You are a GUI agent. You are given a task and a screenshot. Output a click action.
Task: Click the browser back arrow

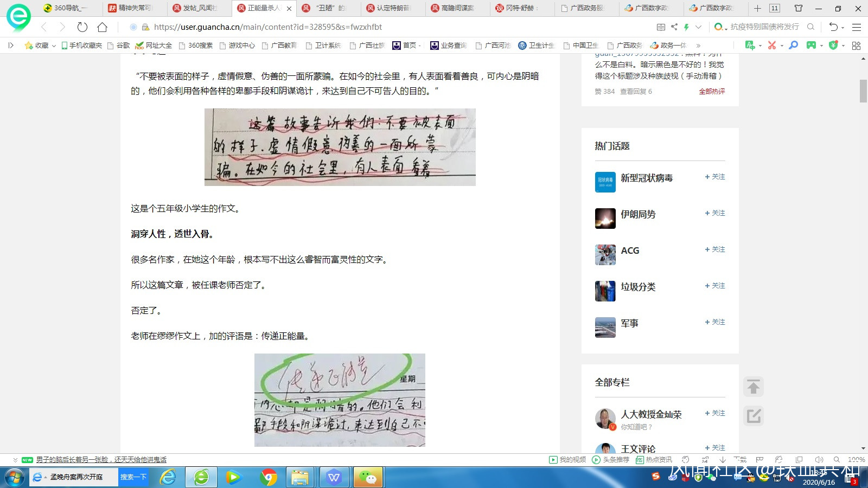(44, 27)
